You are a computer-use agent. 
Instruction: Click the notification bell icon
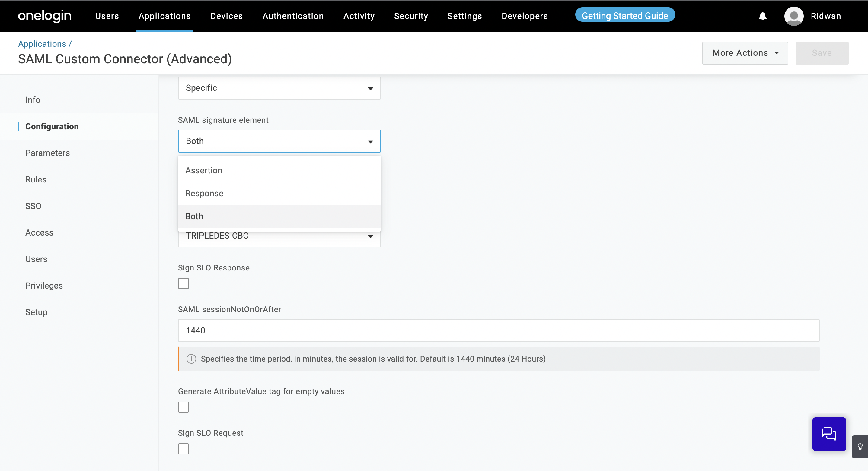coord(763,16)
